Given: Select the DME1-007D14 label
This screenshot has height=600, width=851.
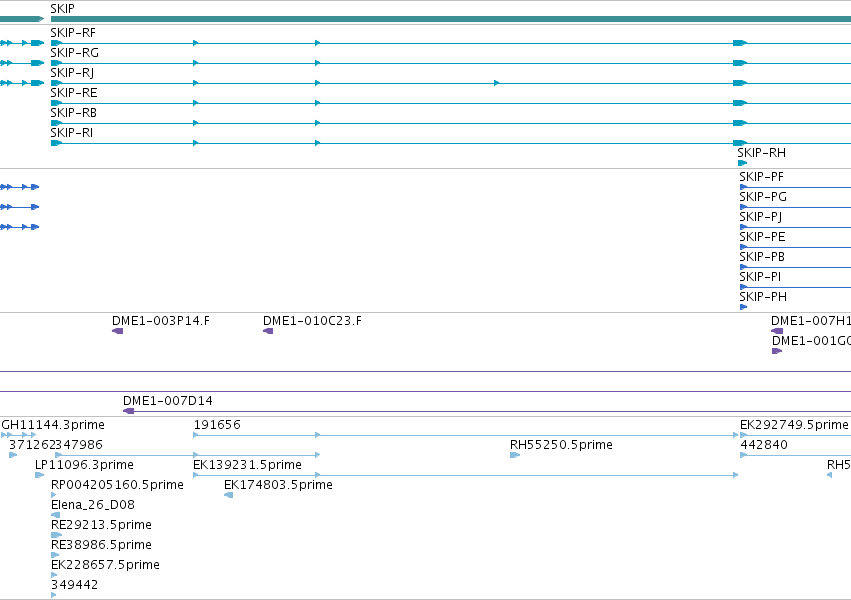Looking at the screenshot, I should click(168, 401).
